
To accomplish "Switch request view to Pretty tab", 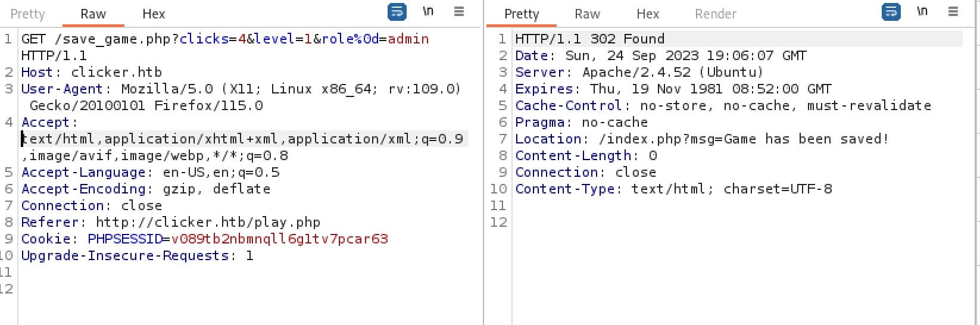I will tap(28, 14).
